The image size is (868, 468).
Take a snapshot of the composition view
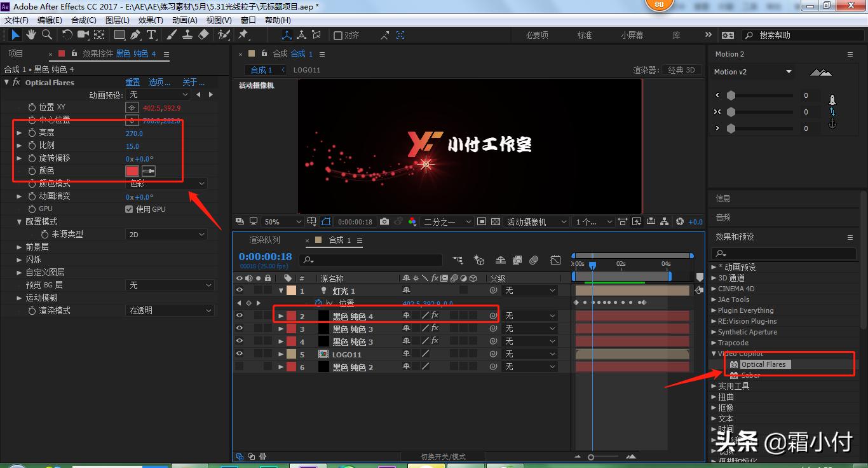384,221
